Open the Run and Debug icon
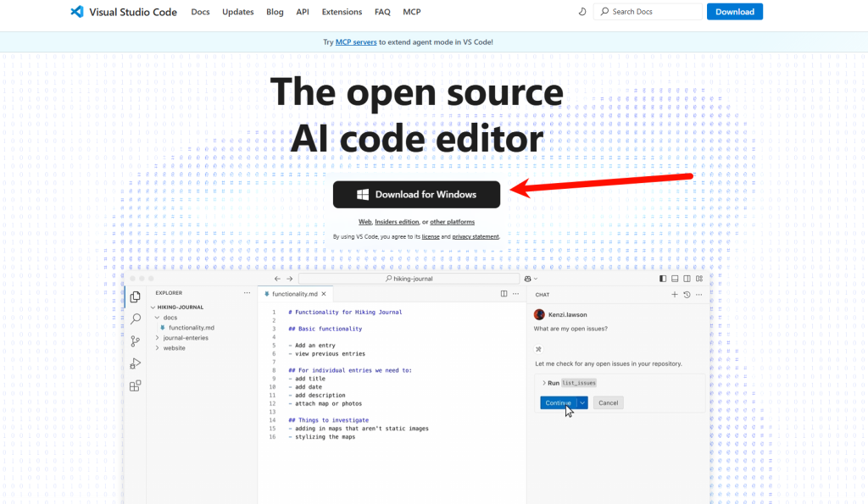The height and width of the screenshot is (504, 868). (x=135, y=363)
